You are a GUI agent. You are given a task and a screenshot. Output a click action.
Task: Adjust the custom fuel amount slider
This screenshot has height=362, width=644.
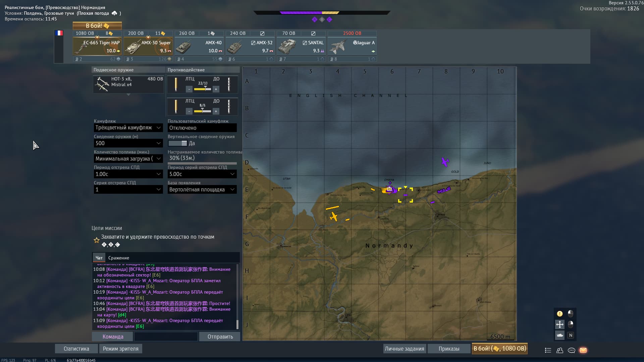(x=202, y=164)
